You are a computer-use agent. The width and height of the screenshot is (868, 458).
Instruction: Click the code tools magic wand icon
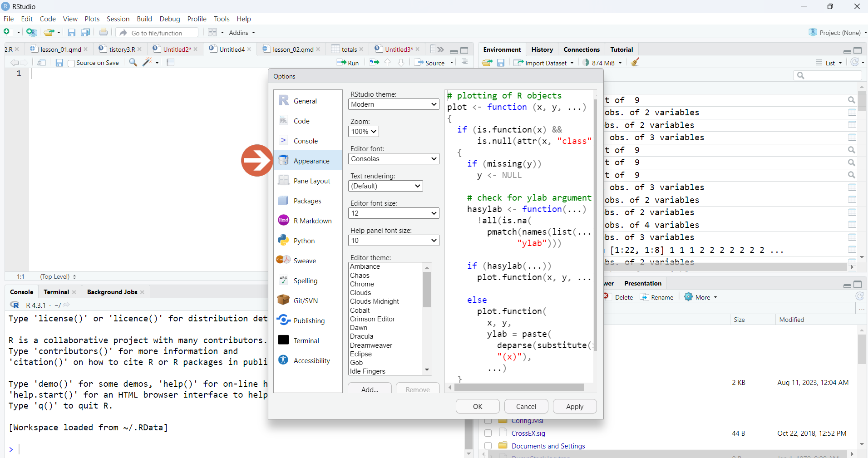147,62
